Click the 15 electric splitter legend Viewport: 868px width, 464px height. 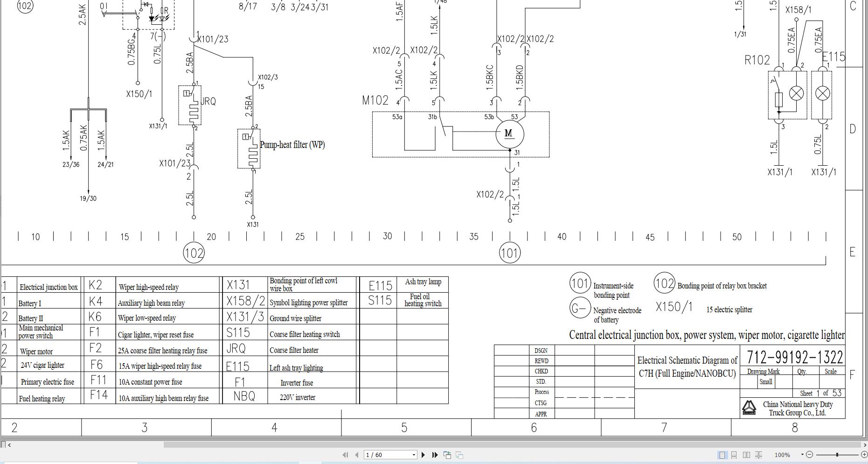pyautogui.click(x=729, y=309)
